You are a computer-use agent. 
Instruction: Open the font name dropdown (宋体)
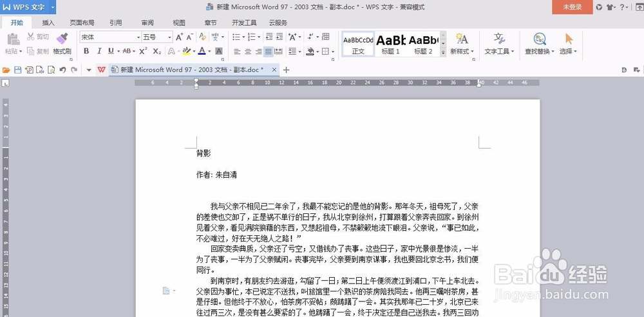(138, 37)
